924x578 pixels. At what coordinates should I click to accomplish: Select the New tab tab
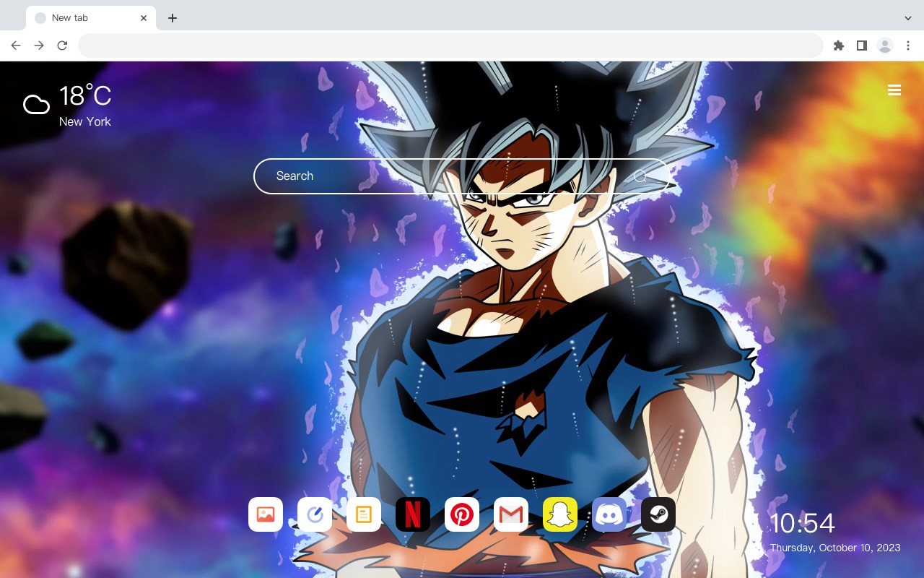(x=91, y=18)
